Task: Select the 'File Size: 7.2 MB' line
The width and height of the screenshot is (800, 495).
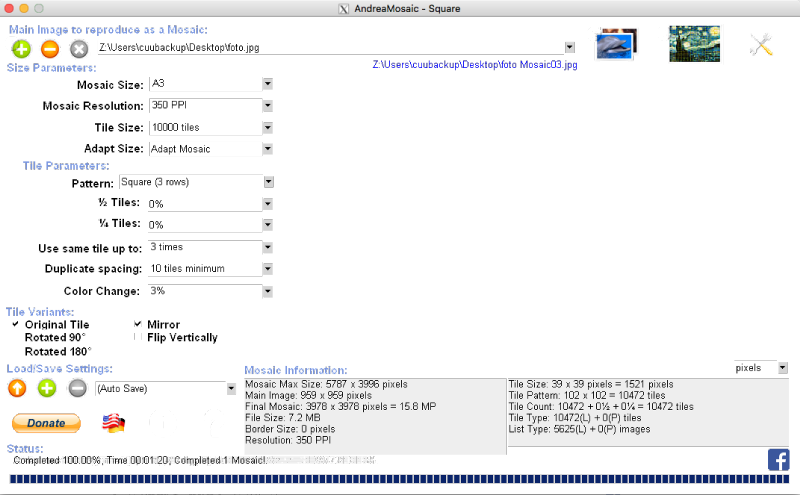Action: [x=283, y=418]
